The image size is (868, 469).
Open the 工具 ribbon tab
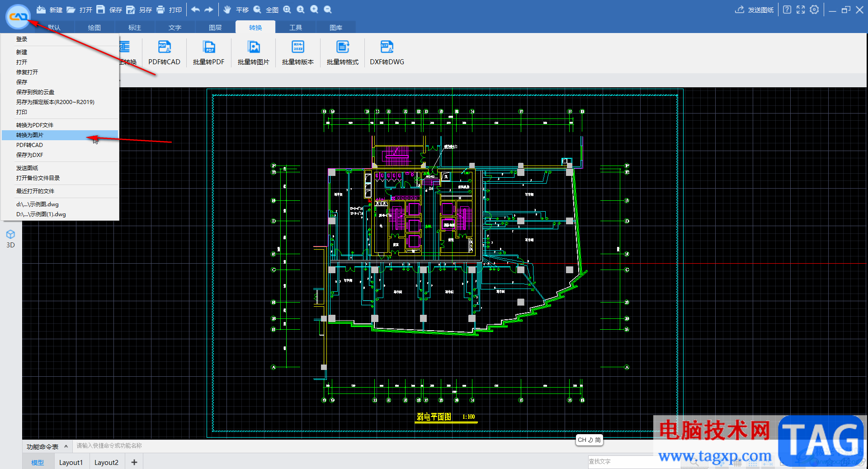click(x=296, y=28)
